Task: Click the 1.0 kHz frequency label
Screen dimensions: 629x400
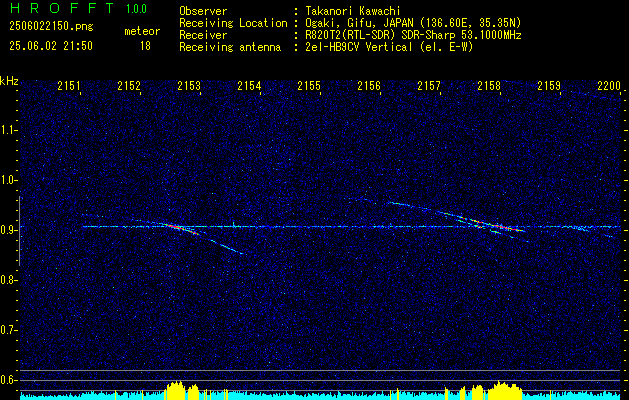Action: (x=8, y=181)
